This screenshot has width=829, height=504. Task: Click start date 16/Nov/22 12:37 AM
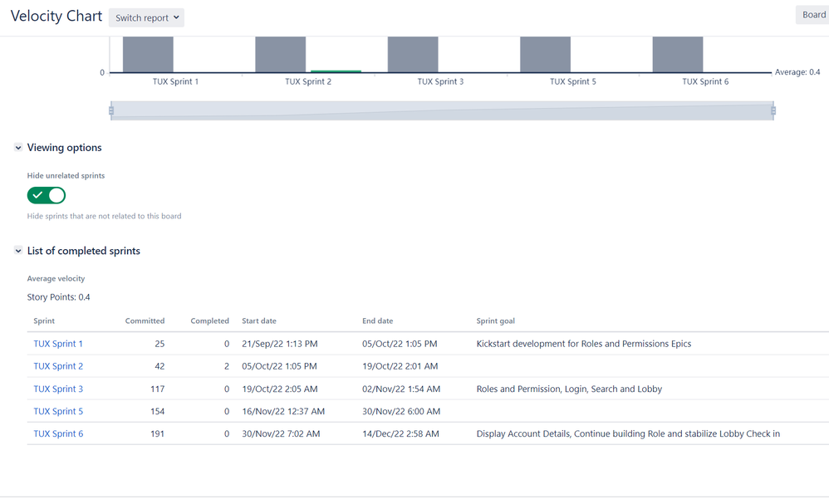[x=283, y=411]
